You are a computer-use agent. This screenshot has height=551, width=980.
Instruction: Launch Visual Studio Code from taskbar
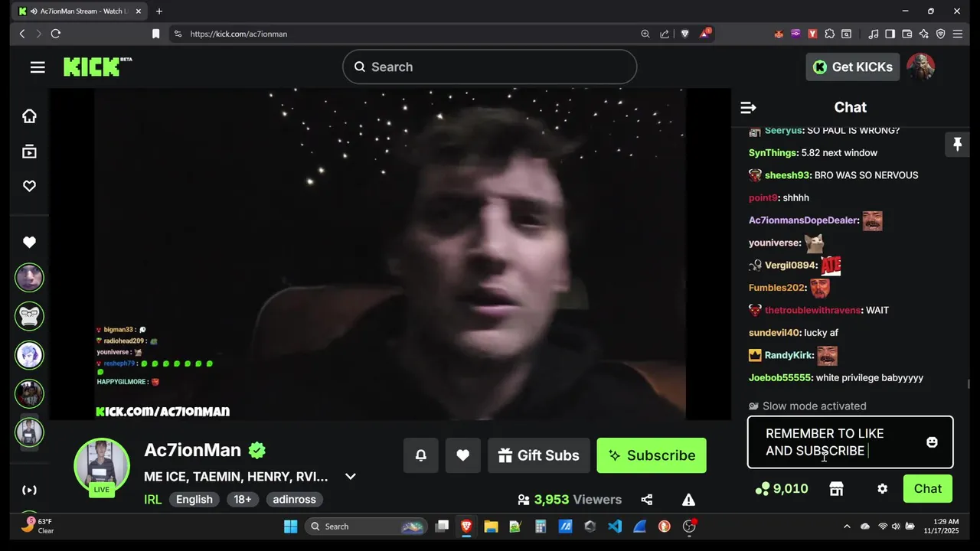point(615,527)
